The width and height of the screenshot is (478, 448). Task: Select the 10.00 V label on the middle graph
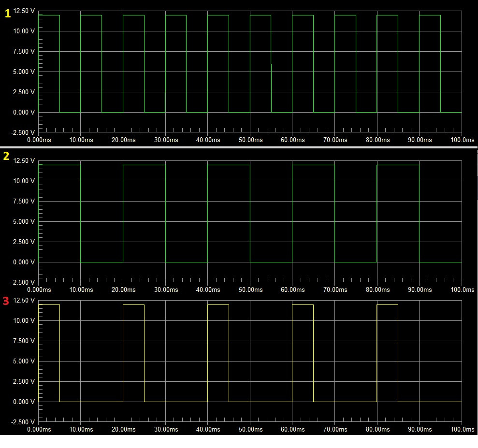(x=24, y=181)
